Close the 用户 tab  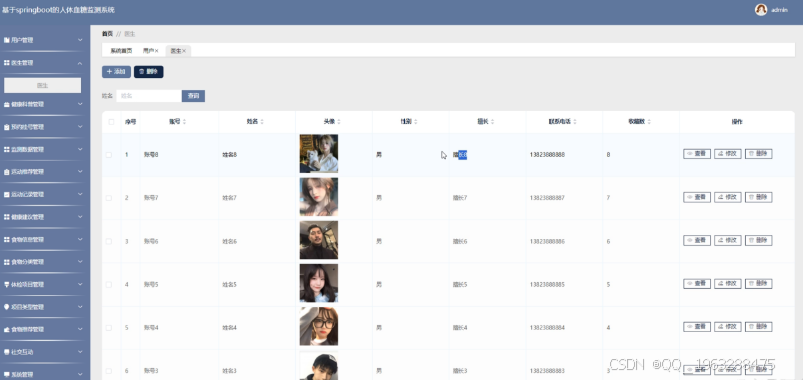157,51
